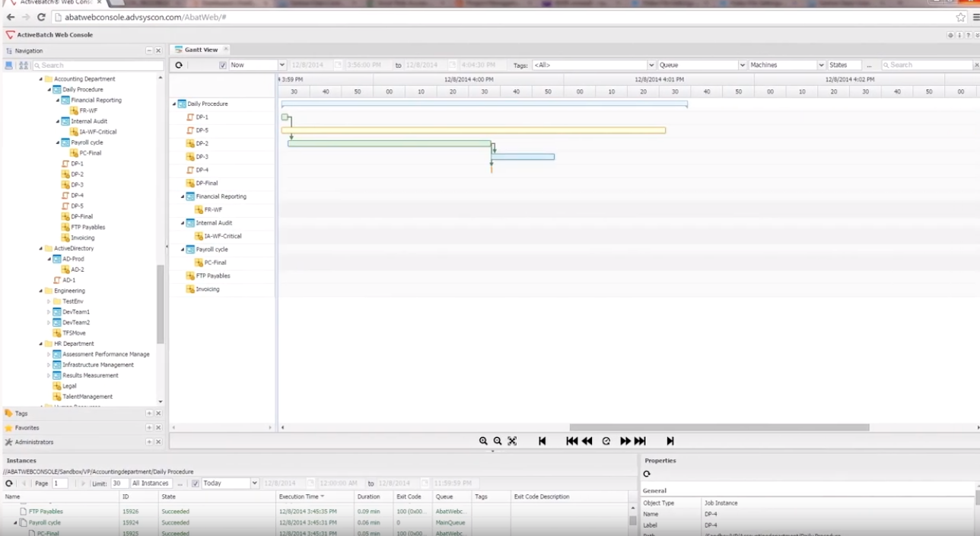Viewport: 980px width, 536px height.
Task: Click the browser back arrow
Action: click(x=10, y=17)
